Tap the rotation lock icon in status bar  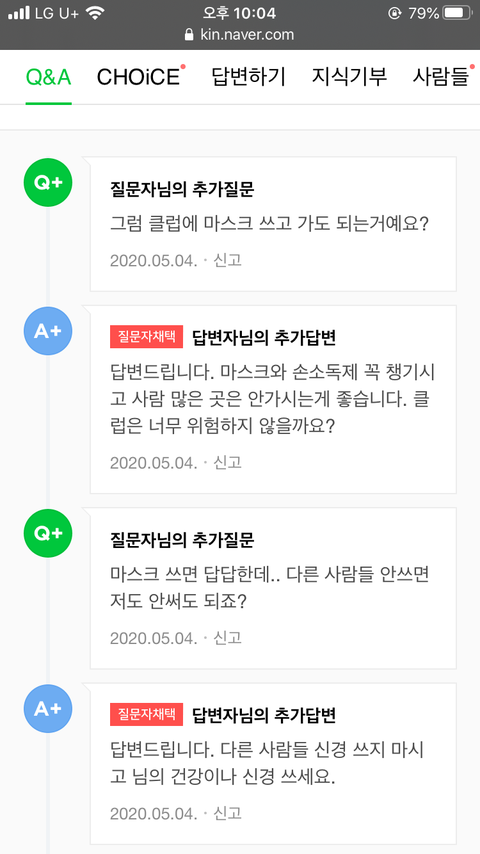(x=394, y=13)
